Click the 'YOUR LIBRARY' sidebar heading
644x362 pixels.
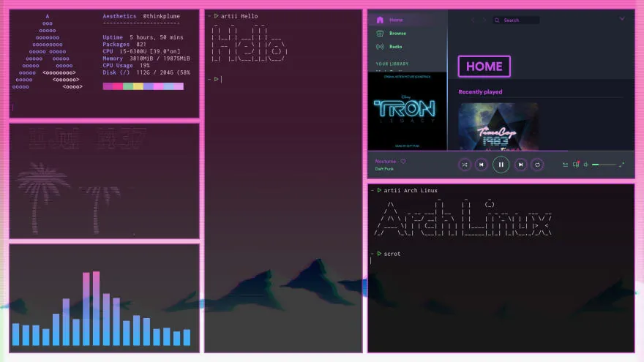[392, 64]
